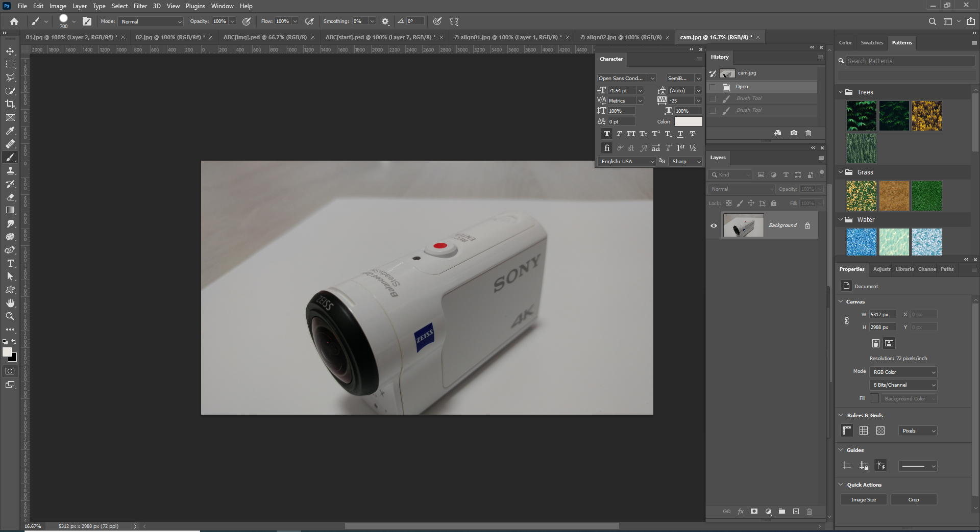980x532 pixels.
Task: Open brush Mode dropdown Normal
Action: click(x=151, y=21)
